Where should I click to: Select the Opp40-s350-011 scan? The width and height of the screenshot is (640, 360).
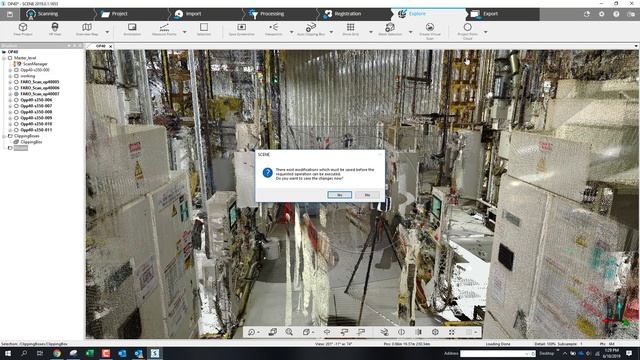click(36, 130)
